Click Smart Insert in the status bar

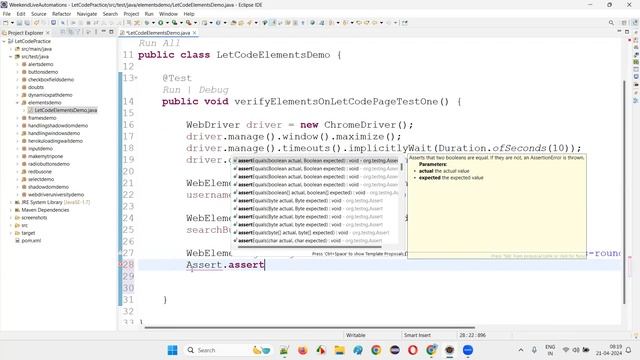click(x=417, y=335)
